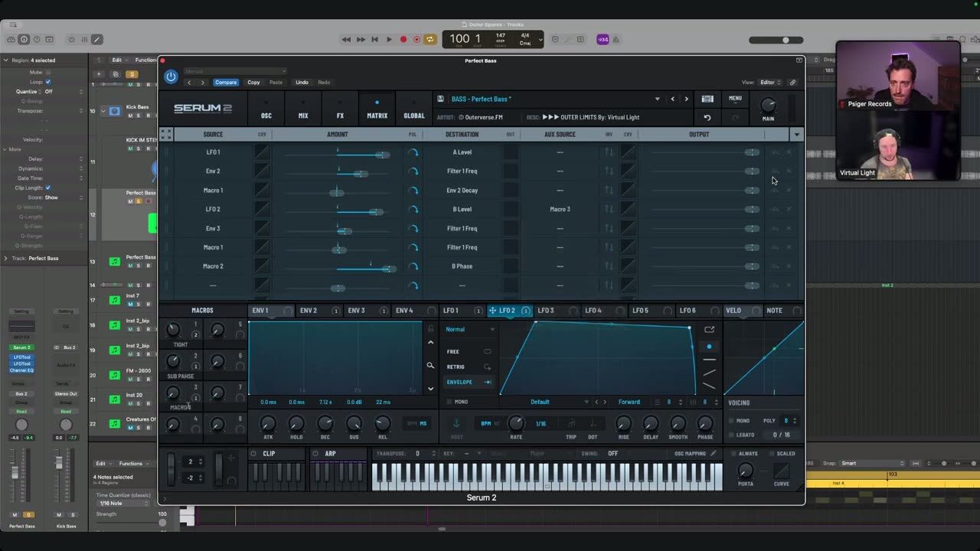Image resolution: width=980 pixels, height=551 pixels.
Task: Click the yellow solo S button in track header
Action: (x=132, y=74)
